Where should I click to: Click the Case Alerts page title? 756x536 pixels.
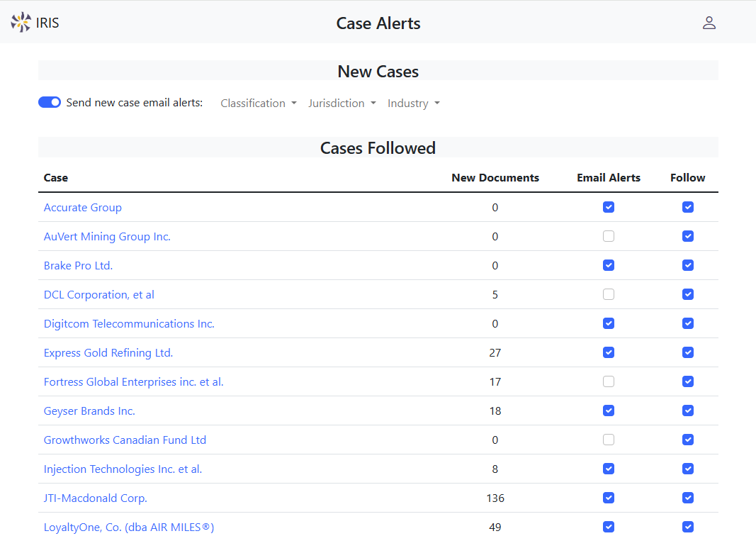[378, 23]
